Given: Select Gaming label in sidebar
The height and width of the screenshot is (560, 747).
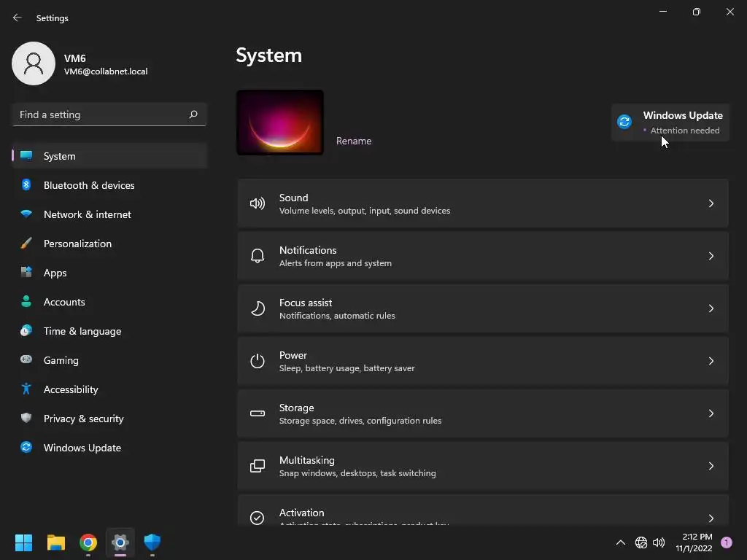Looking at the screenshot, I should click(x=61, y=360).
